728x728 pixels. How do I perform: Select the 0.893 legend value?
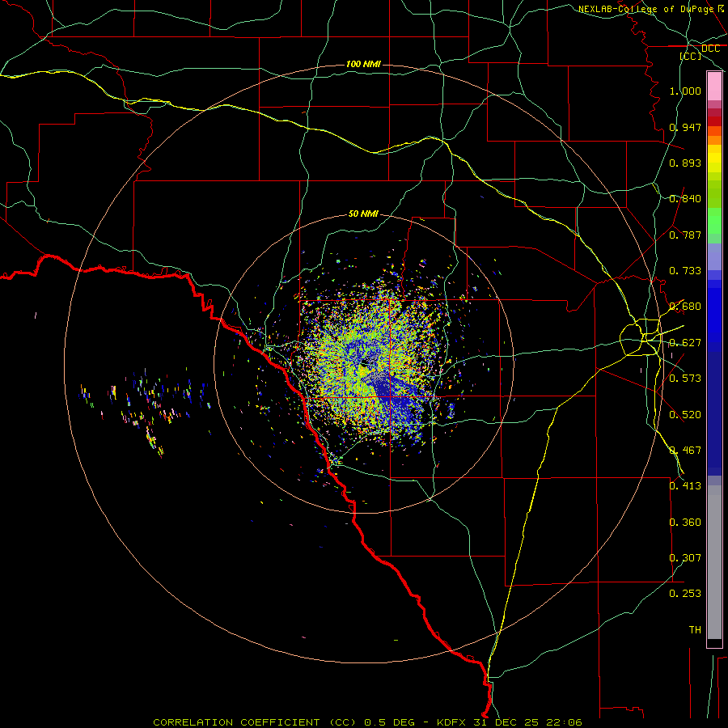[685, 163]
